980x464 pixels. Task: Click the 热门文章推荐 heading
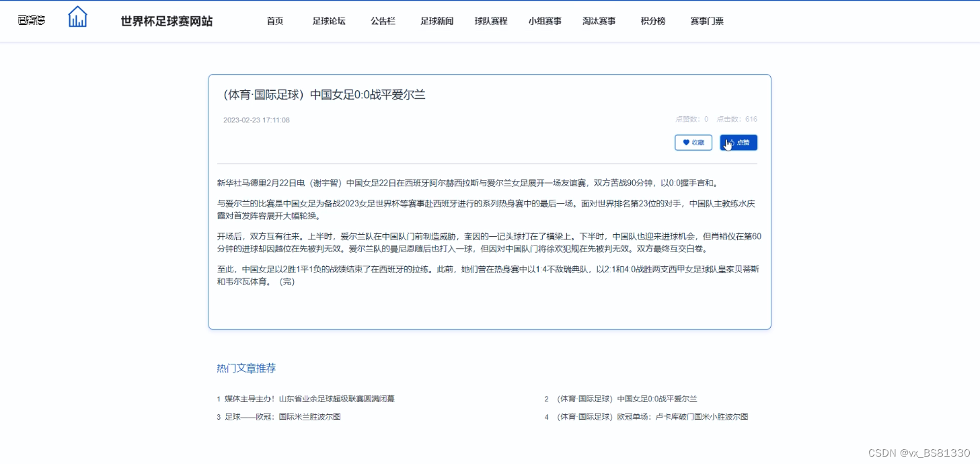[x=246, y=368]
